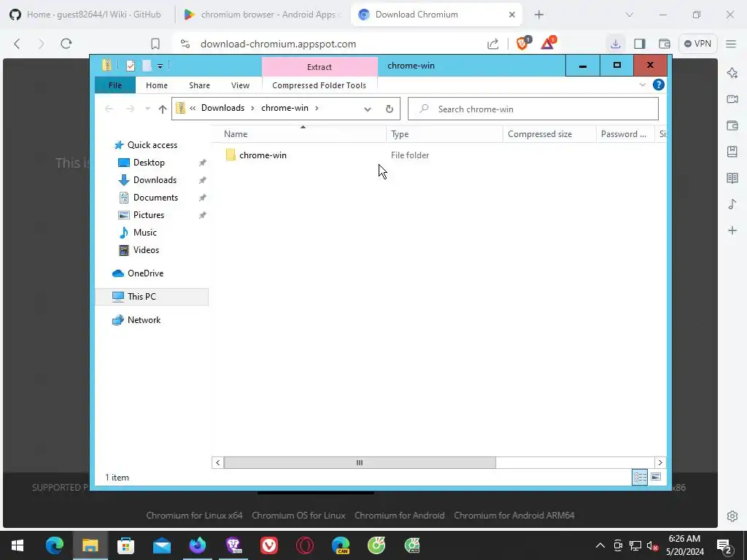Open the browser downloads button

pos(616,44)
